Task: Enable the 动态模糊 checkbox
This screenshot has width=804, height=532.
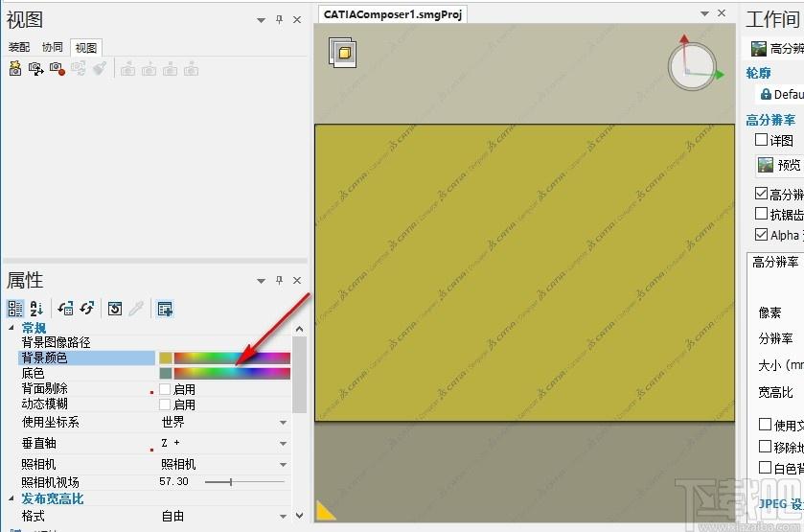Action: [x=165, y=405]
